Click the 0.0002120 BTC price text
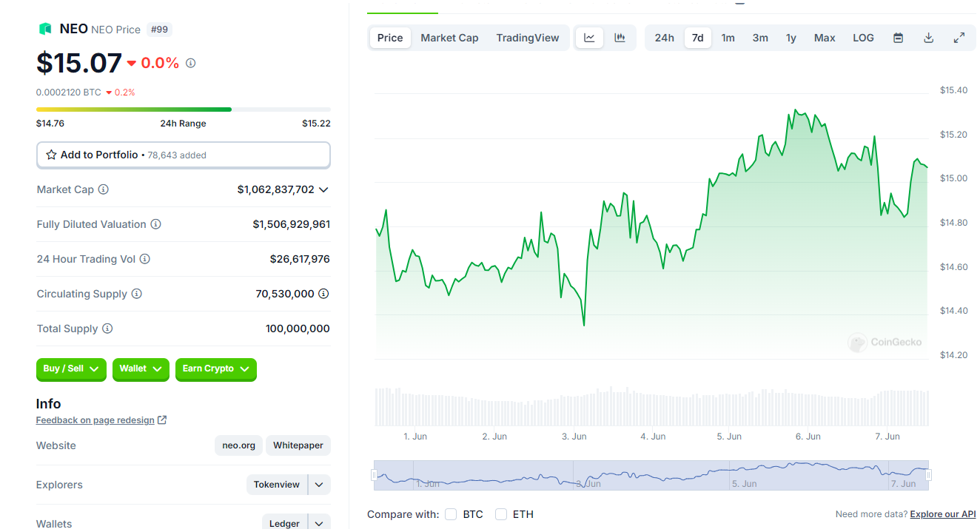Screen dimensions: 980x532 69,92
